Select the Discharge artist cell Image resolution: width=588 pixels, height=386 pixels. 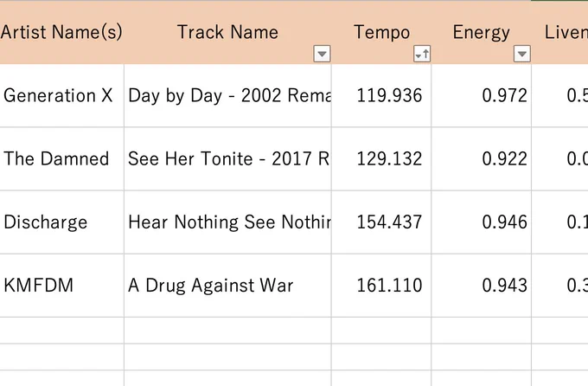point(62,222)
